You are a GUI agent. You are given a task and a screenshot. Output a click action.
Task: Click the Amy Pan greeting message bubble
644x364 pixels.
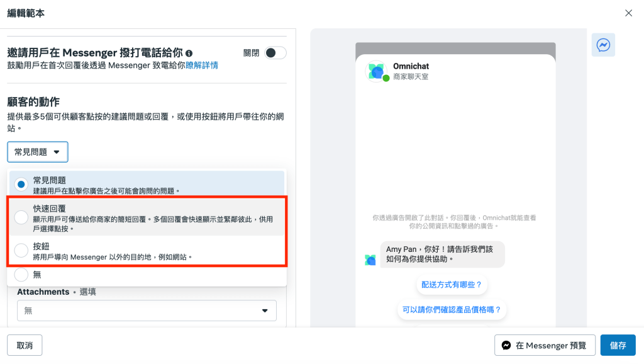(x=442, y=254)
